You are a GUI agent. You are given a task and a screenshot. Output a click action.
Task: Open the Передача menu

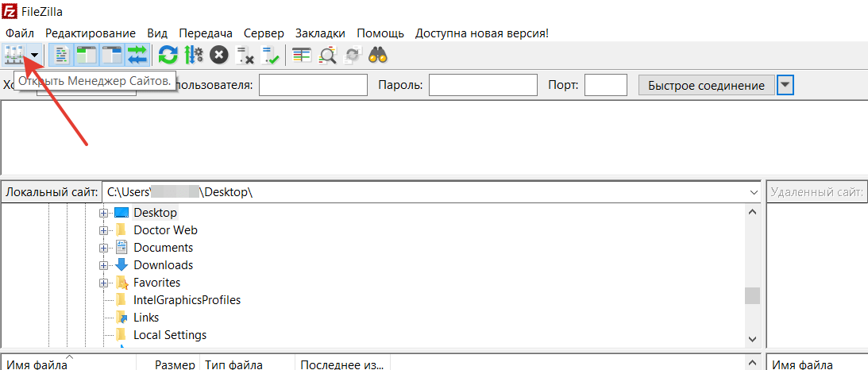(x=206, y=33)
